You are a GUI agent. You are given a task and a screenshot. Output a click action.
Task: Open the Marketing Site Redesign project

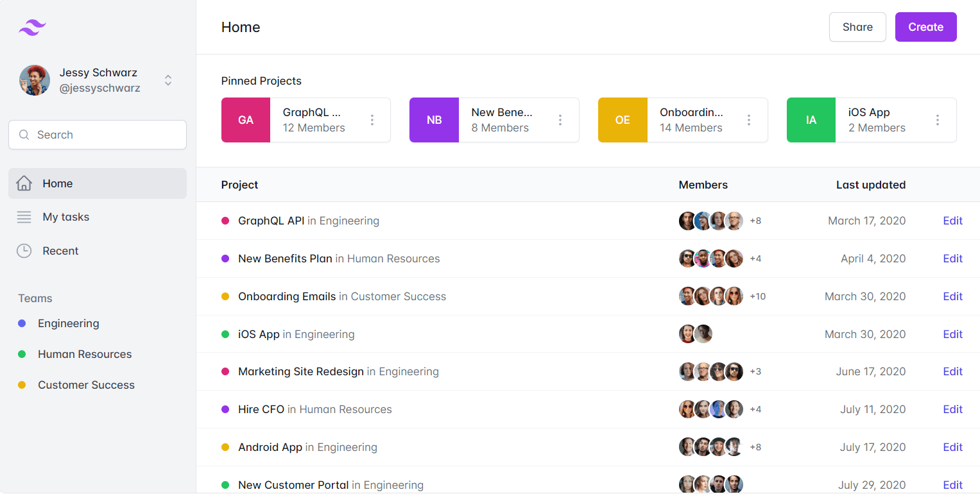pos(300,371)
